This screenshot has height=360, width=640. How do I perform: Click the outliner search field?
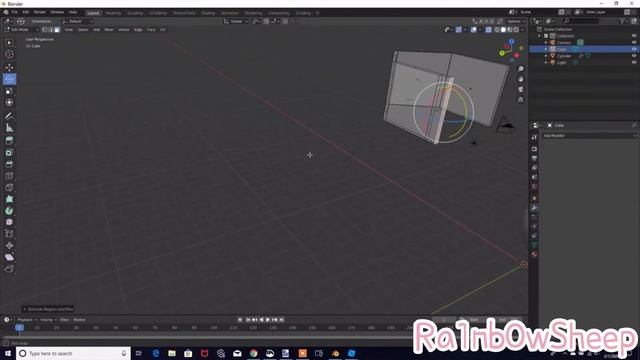pos(582,21)
